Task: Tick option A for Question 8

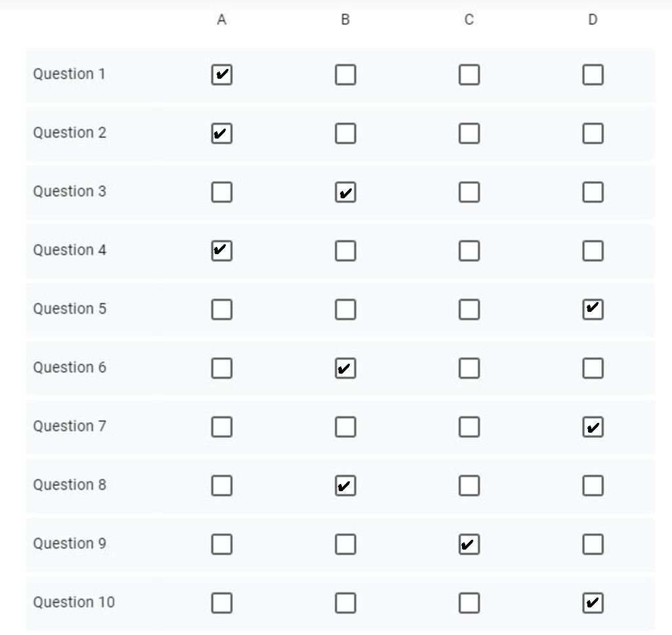Action: click(222, 486)
